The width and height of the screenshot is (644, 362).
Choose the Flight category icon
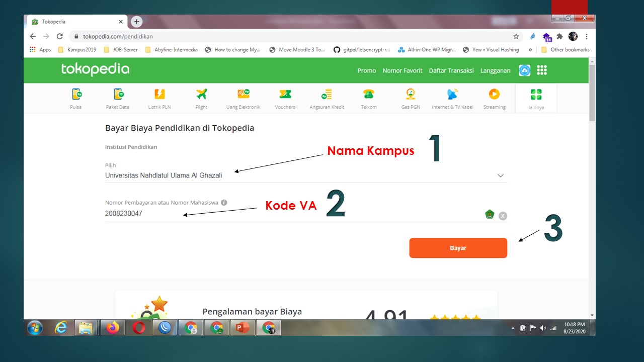pos(201,95)
